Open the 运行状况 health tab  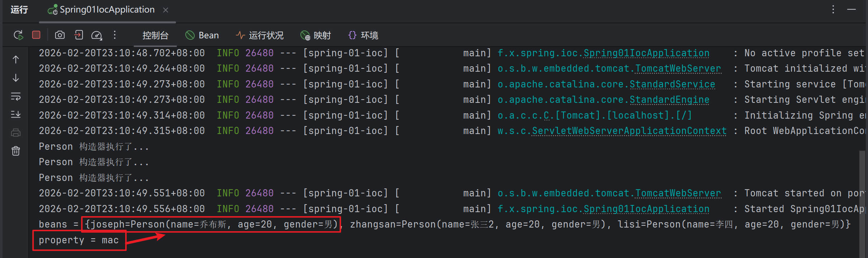point(260,35)
